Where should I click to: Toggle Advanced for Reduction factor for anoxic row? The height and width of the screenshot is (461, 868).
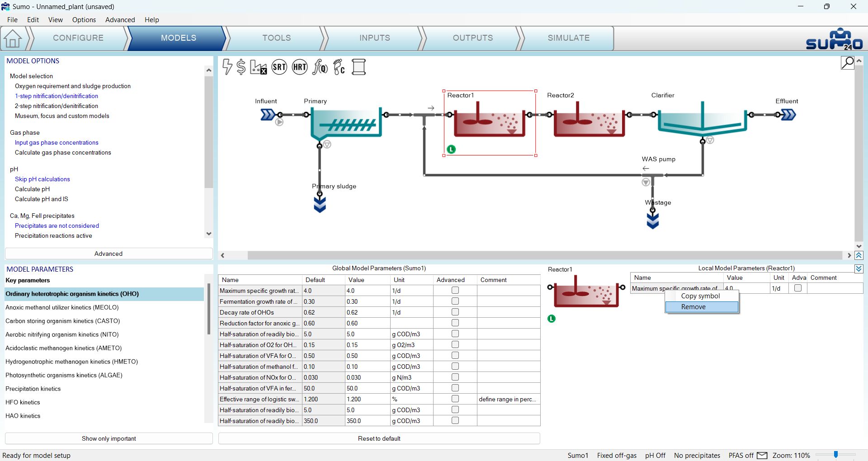[x=455, y=323]
